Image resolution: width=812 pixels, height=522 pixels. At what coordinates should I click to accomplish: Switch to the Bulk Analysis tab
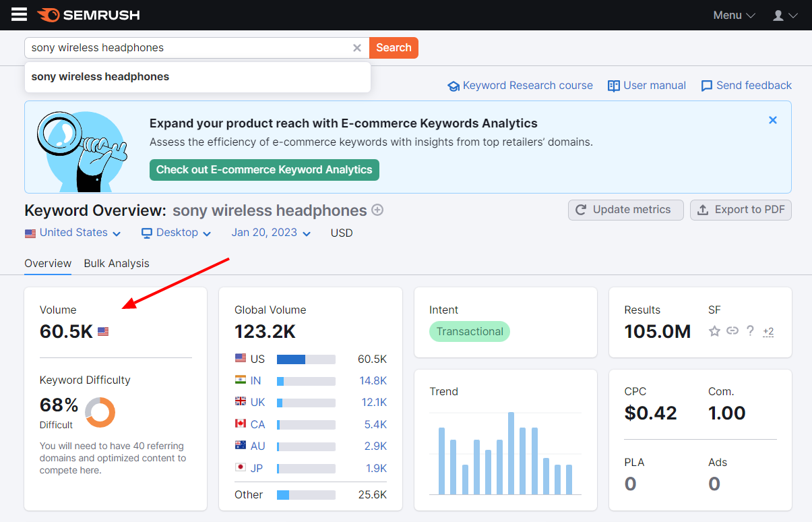pyautogui.click(x=117, y=264)
